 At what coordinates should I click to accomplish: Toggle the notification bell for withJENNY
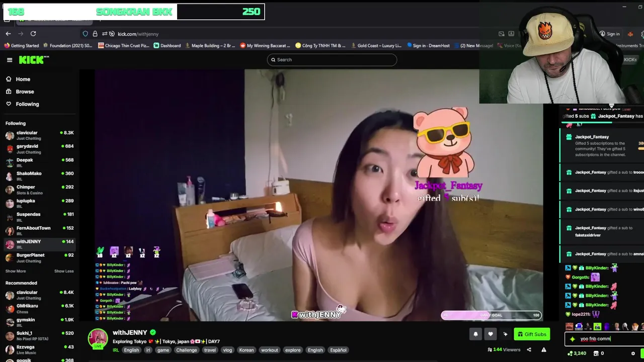click(475, 334)
